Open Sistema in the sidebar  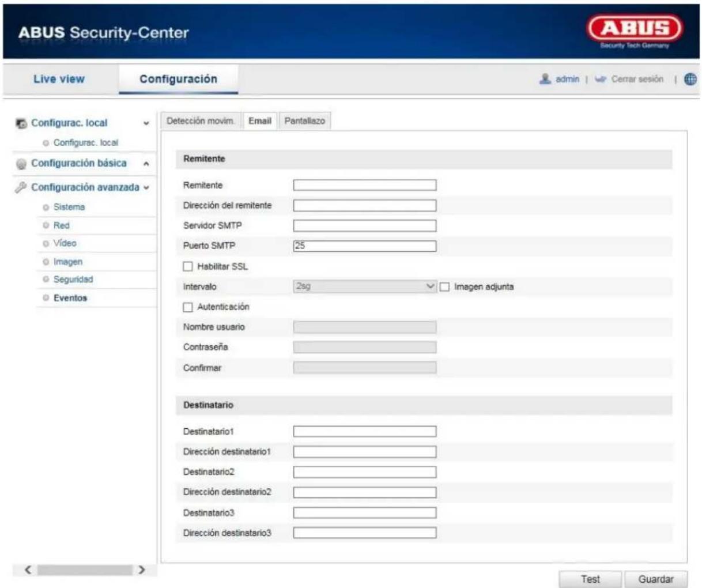(x=69, y=207)
